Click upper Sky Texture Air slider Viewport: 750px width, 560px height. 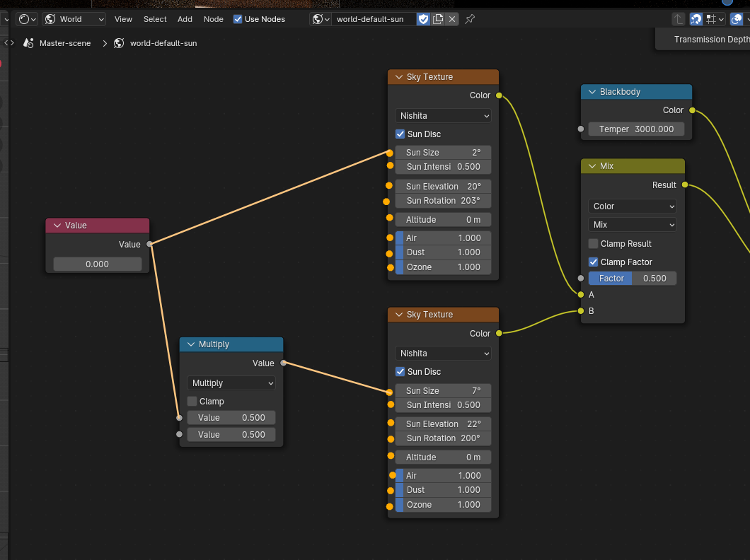443,238
